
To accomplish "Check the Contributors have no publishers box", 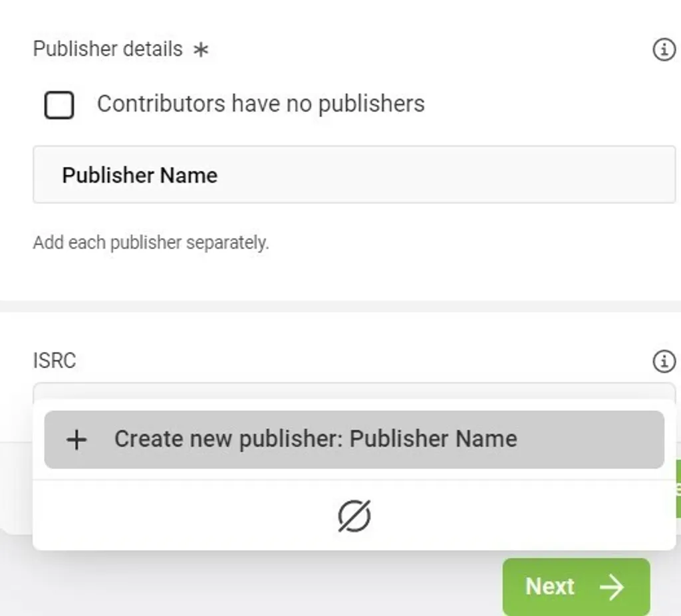I will (x=59, y=105).
